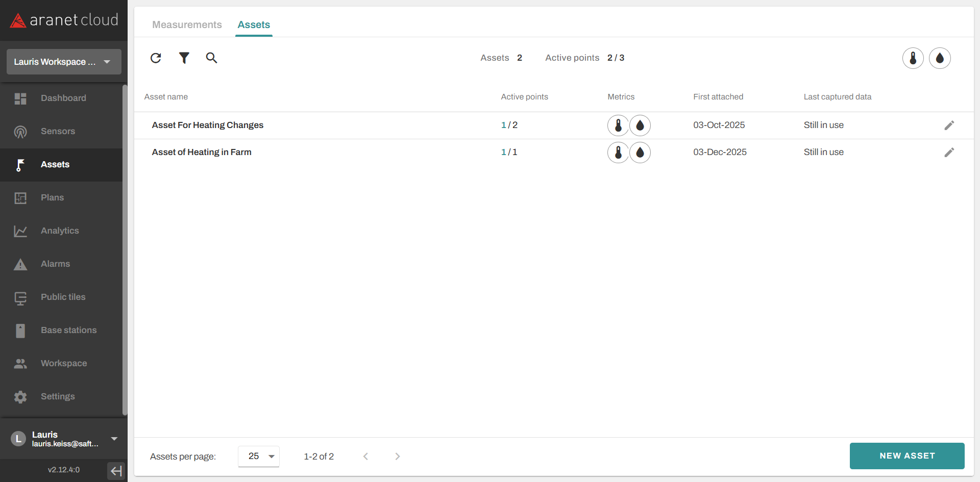The image size is (980, 482).
Task: Click the search magnifier icon
Action: [x=211, y=58]
